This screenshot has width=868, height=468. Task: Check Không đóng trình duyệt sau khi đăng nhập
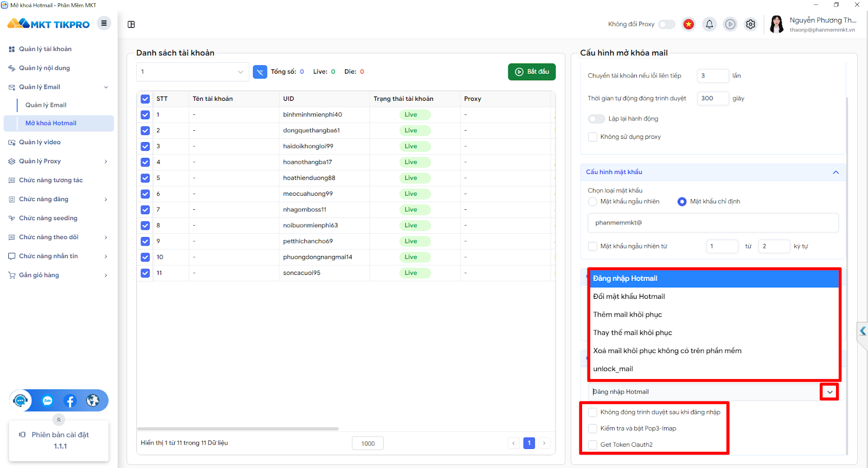(592, 412)
